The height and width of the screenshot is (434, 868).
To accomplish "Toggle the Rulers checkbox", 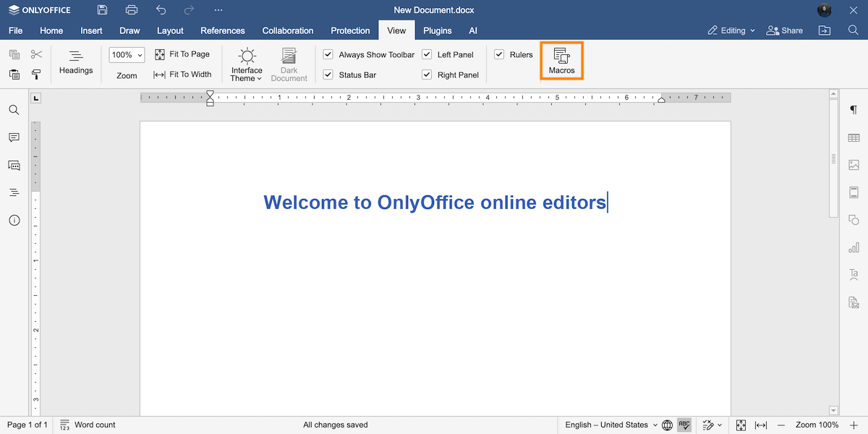I will 499,54.
